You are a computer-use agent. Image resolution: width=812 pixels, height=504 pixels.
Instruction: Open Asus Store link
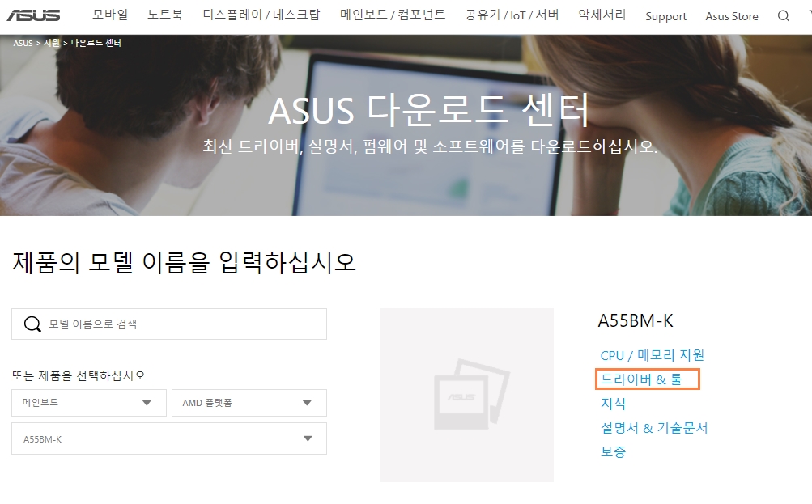click(732, 16)
